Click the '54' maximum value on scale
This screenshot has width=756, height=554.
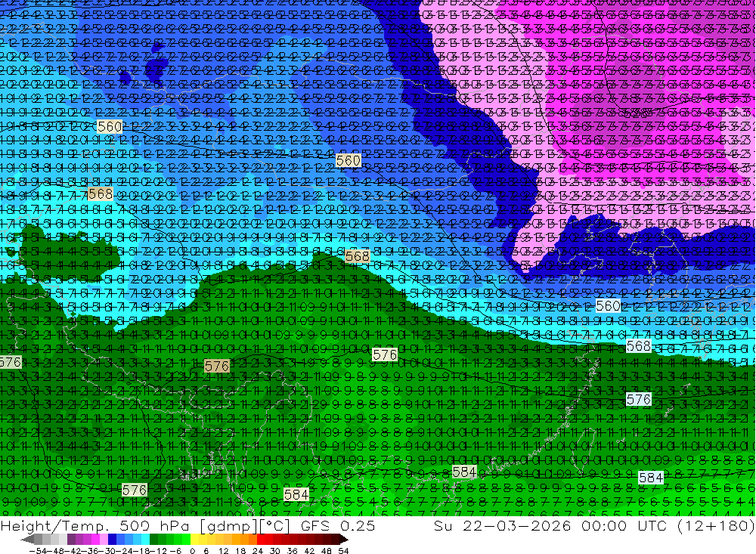[343, 551]
